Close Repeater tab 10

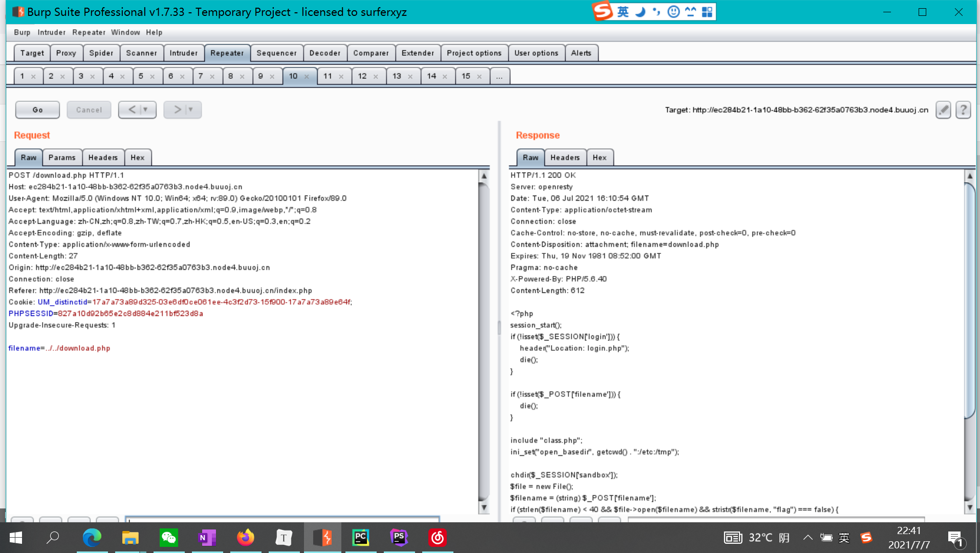(307, 77)
